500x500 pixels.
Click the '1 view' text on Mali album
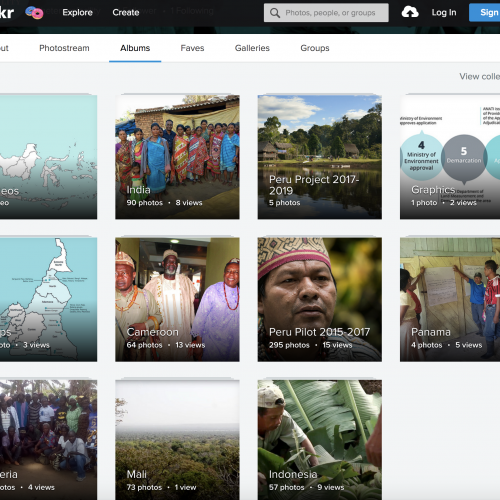pyautogui.click(x=185, y=487)
